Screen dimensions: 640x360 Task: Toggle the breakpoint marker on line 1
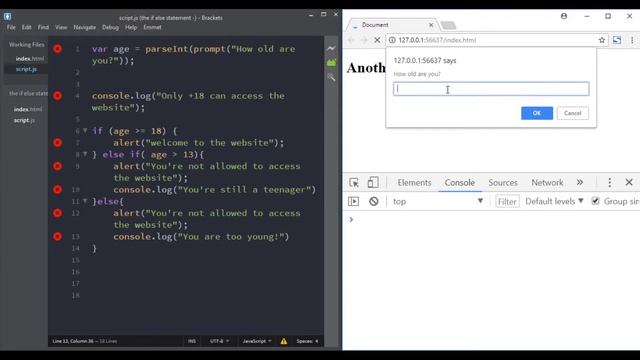click(x=58, y=49)
